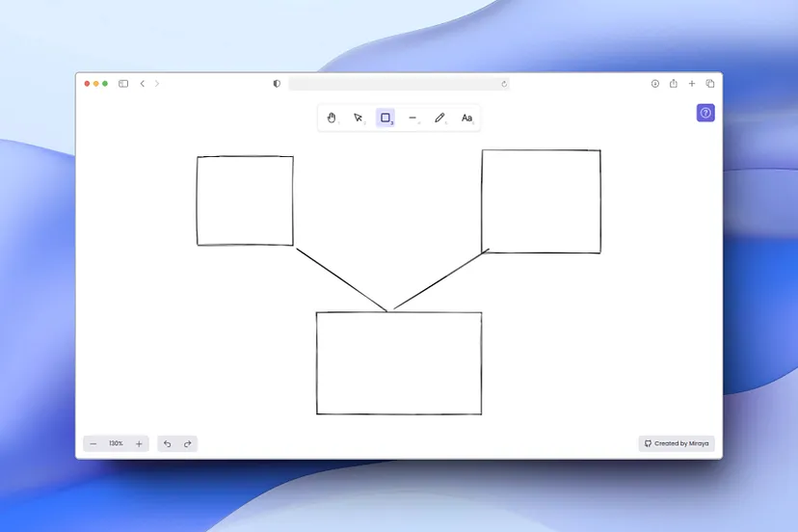This screenshot has width=798, height=532.
Task: Zoom in with the plus button
Action: pos(139,443)
